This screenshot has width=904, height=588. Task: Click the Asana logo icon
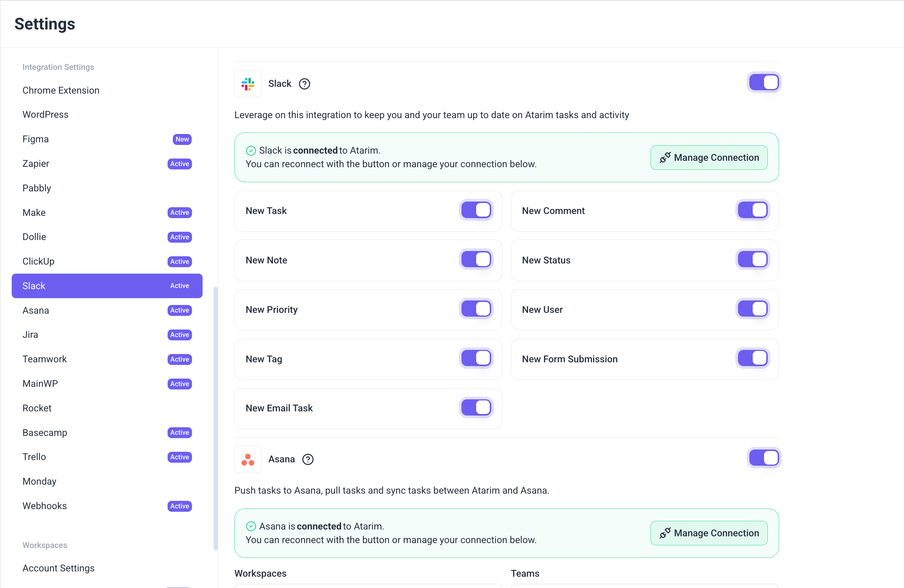248,459
